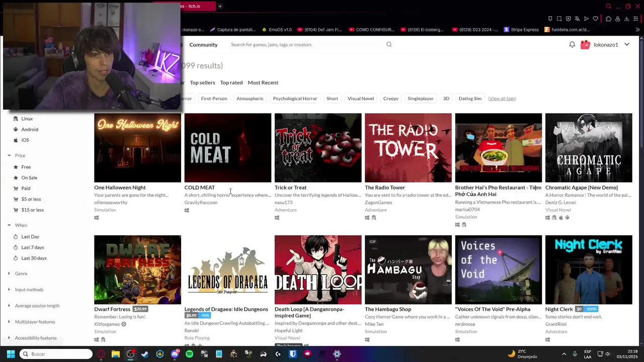This screenshot has height=362, width=644.
Task: Click the browser translate page icon
Action: (x=577, y=19)
